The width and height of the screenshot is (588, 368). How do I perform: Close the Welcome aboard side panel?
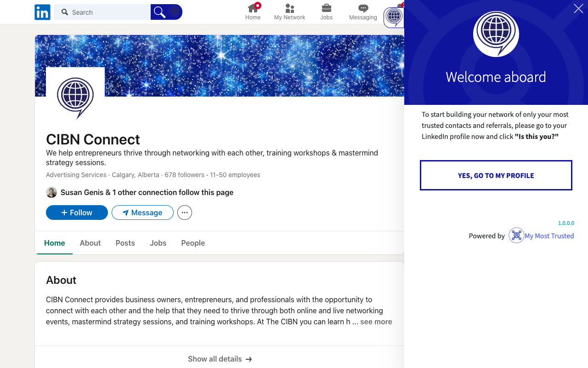tap(578, 8)
